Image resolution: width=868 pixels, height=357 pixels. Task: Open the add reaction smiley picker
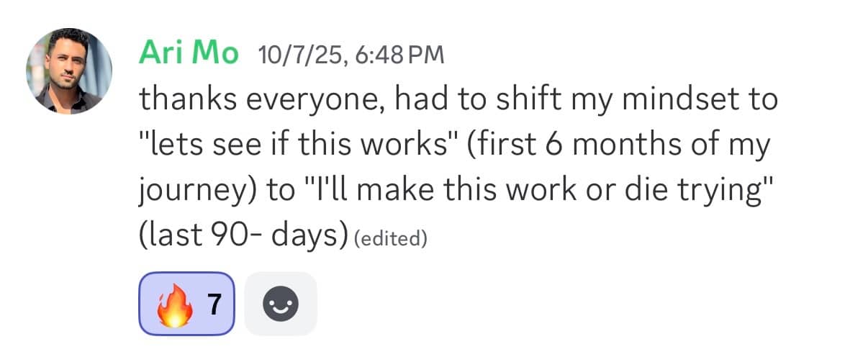click(x=281, y=304)
